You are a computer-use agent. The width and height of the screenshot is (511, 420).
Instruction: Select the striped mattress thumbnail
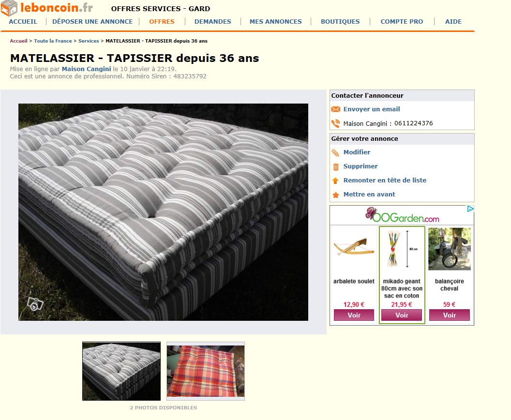(x=121, y=371)
